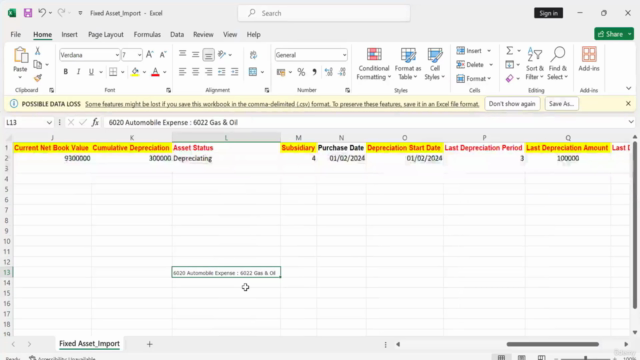Click Don't show again button
Image resolution: width=640 pixels, height=360 pixels.
[512, 104]
